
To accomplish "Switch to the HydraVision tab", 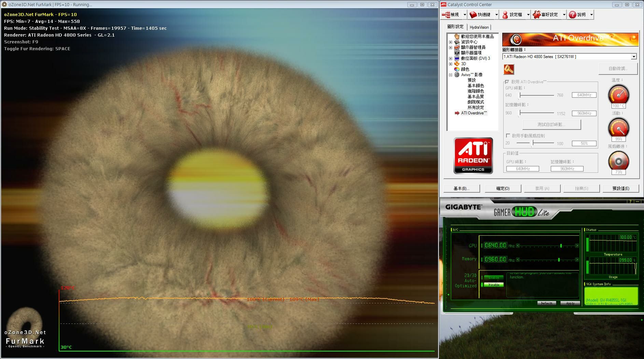I will pyautogui.click(x=479, y=27).
